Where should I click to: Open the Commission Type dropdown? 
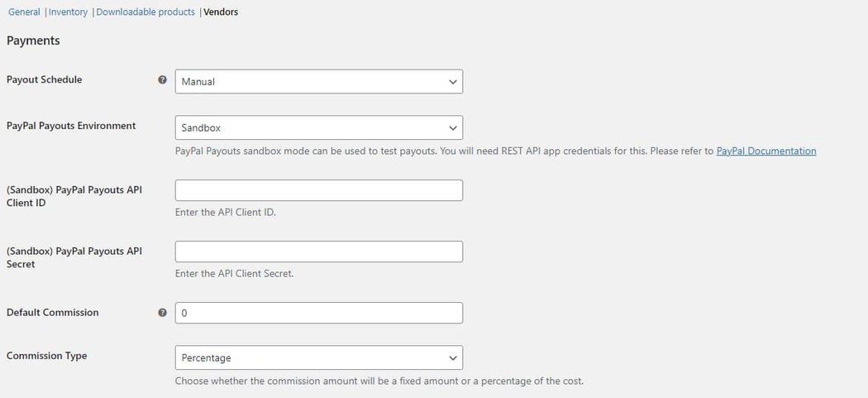click(319, 357)
